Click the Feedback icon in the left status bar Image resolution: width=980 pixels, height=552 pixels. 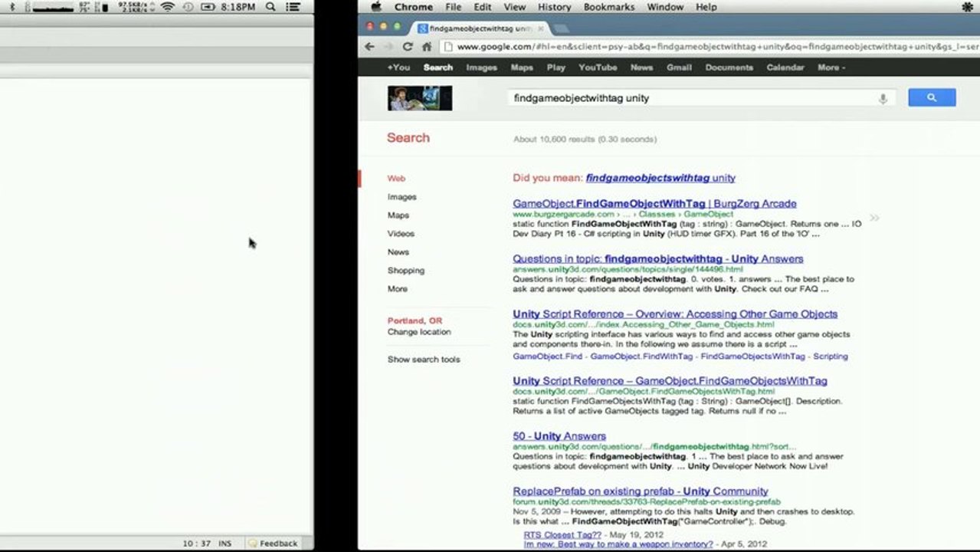point(253,544)
